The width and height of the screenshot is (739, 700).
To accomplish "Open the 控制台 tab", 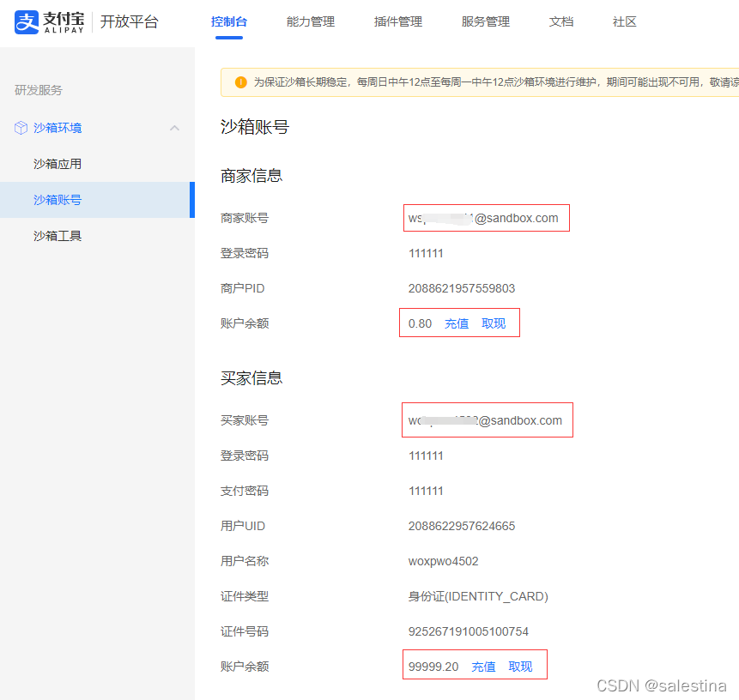I will (x=229, y=21).
